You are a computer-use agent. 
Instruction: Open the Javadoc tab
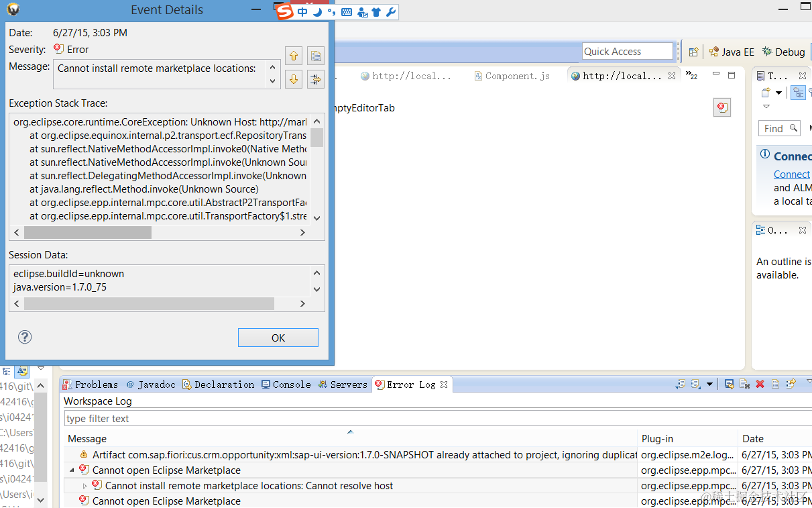pyautogui.click(x=151, y=385)
